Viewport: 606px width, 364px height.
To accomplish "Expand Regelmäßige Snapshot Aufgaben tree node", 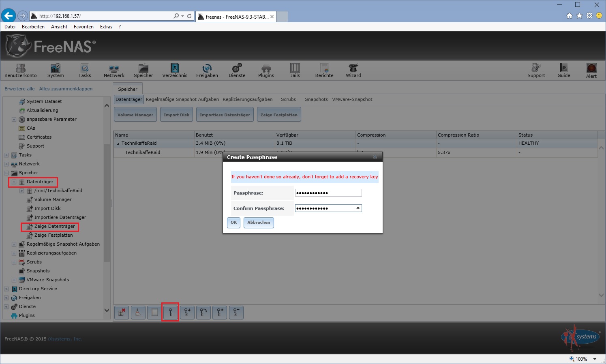I will point(14,244).
